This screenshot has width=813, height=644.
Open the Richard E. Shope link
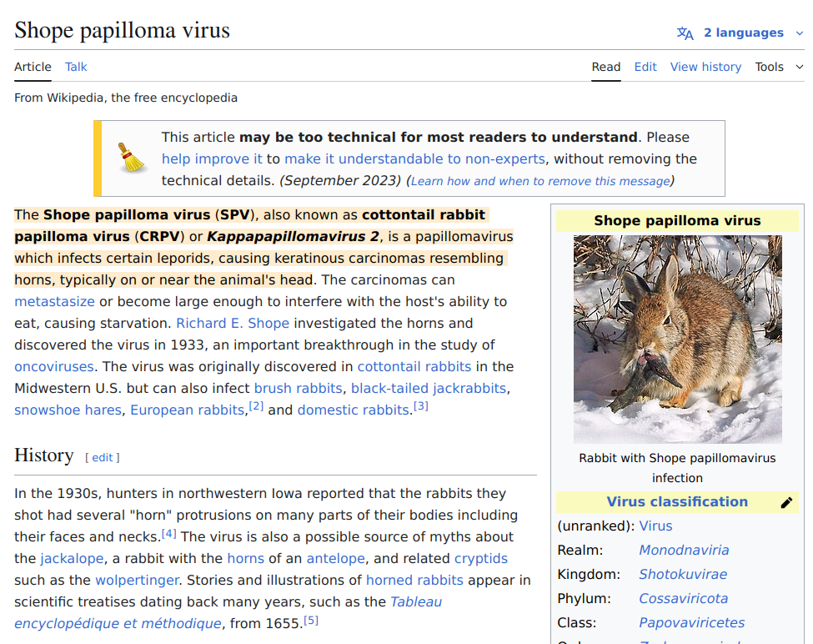pyautogui.click(x=233, y=323)
